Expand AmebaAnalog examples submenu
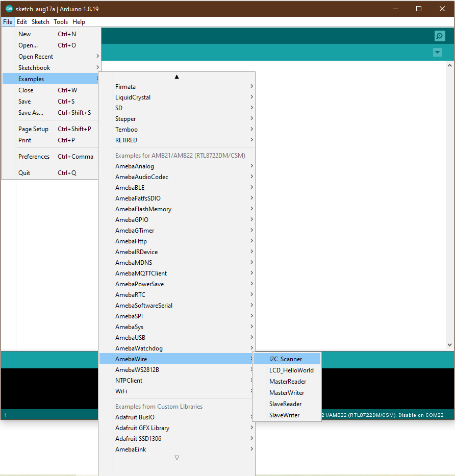 (x=177, y=166)
